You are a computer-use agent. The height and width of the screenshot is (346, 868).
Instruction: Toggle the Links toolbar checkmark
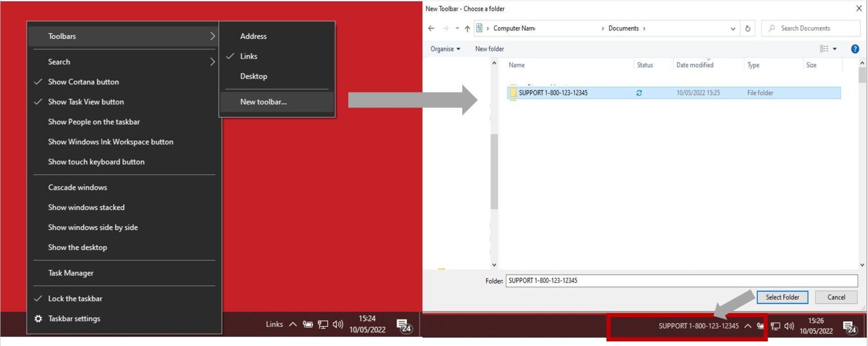[x=248, y=56]
